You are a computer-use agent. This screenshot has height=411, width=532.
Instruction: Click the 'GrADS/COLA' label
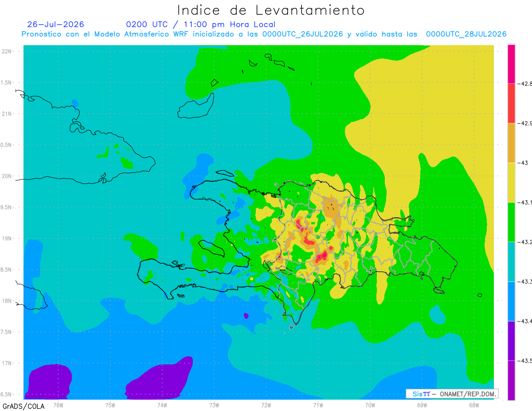pyautogui.click(x=23, y=406)
